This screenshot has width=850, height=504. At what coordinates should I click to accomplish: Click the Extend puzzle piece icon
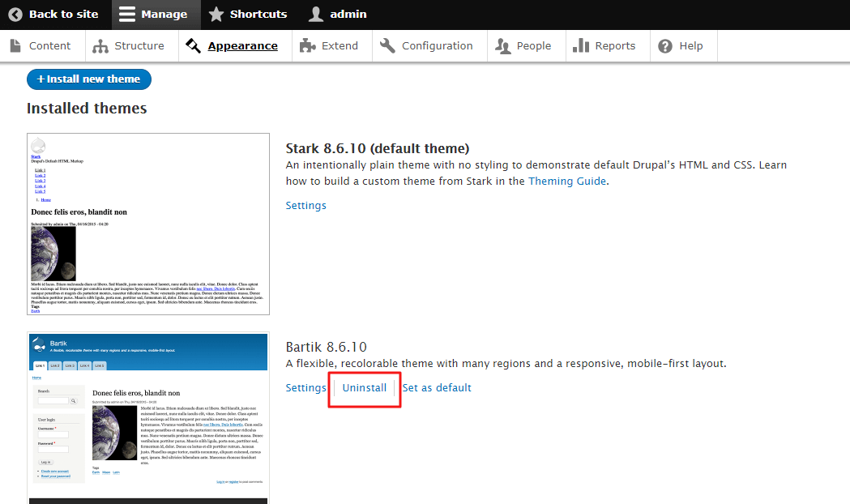(x=307, y=46)
